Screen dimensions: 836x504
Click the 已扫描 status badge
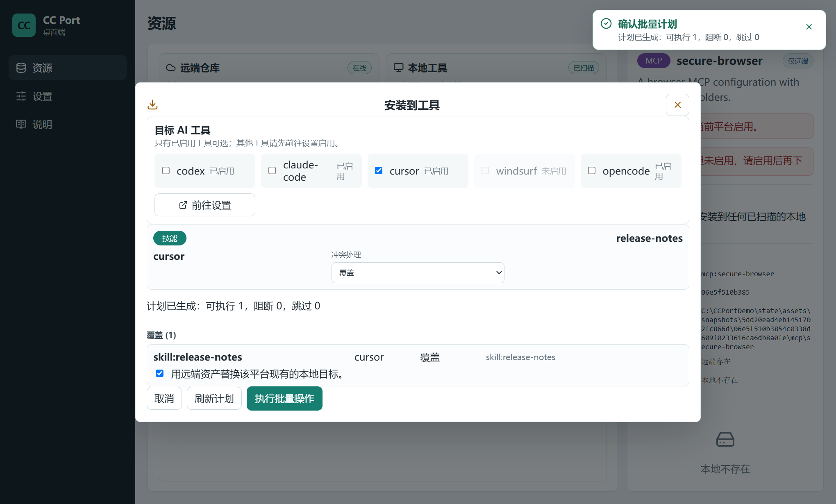(x=584, y=68)
